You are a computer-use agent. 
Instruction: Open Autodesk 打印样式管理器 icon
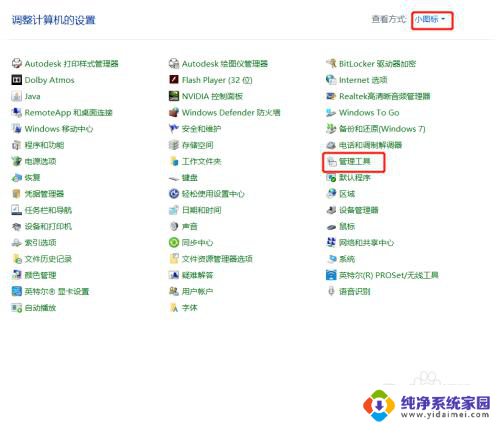pos(17,63)
